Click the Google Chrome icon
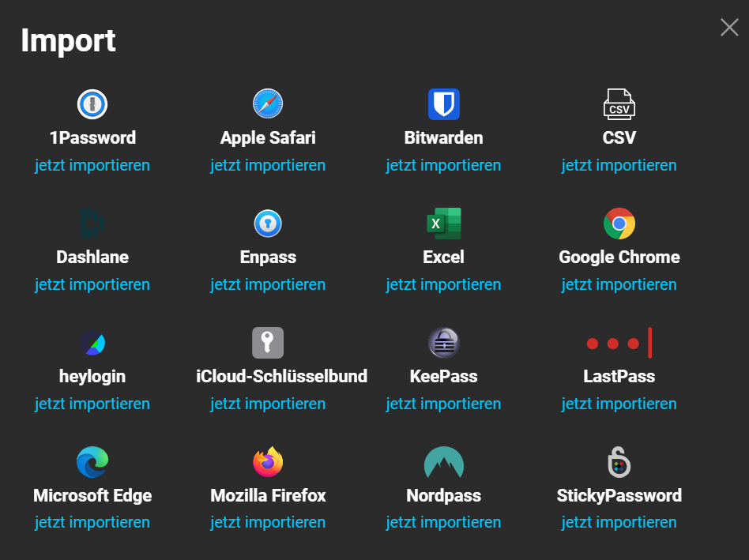The width and height of the screenshot is (749, 560). click(x=619, y=224)
